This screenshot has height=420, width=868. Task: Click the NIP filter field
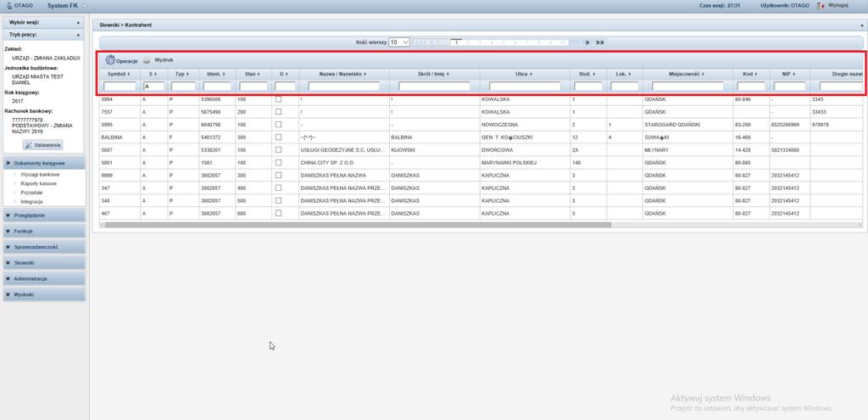coord(790,87)
